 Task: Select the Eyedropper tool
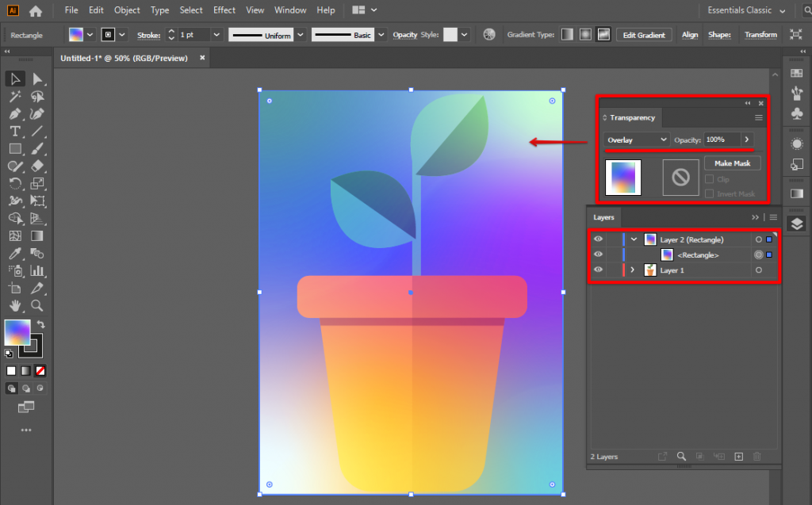15,254
